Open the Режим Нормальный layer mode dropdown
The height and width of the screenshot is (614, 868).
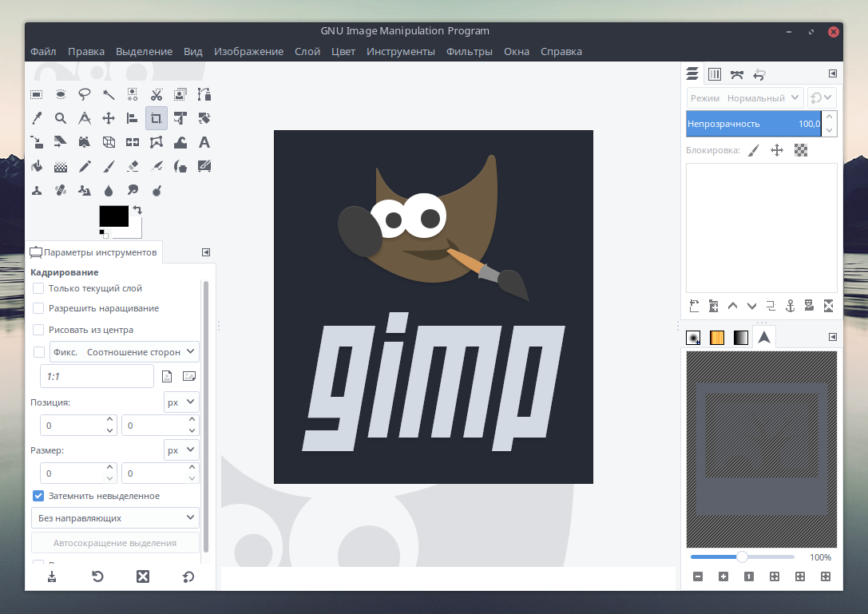tap(745, 98)
